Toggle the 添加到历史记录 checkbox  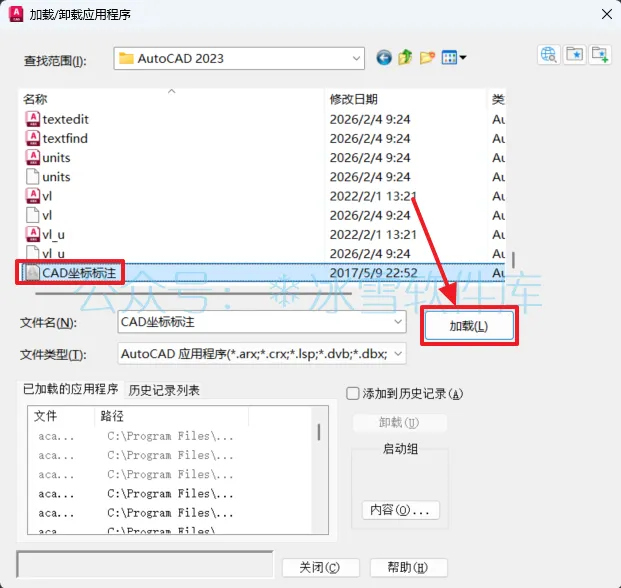coord(352,394)
